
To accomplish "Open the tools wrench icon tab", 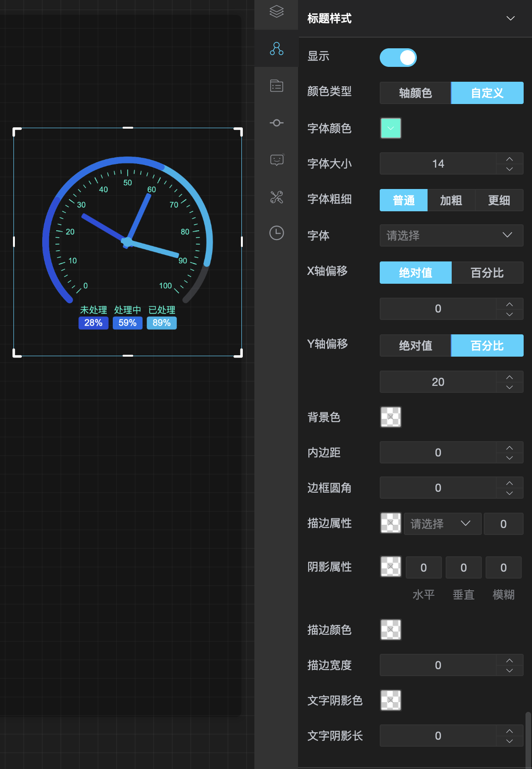I will click(277, 197).
